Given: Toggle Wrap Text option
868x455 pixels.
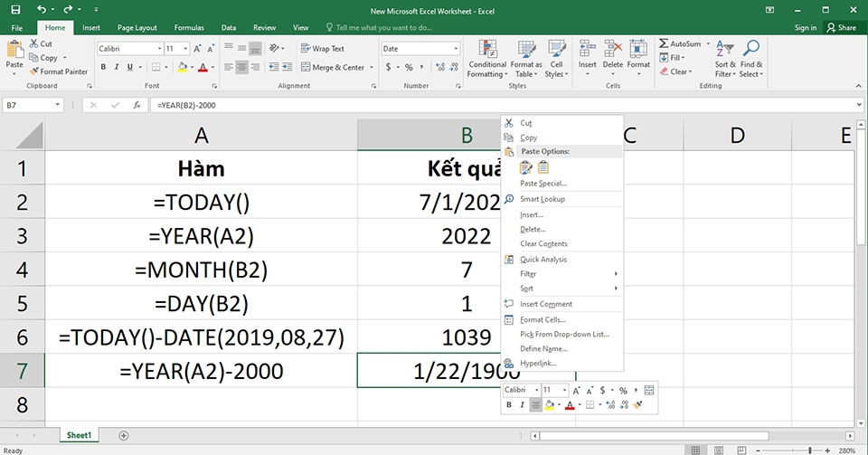Looking at the screenshot, I should coord(323,49).
